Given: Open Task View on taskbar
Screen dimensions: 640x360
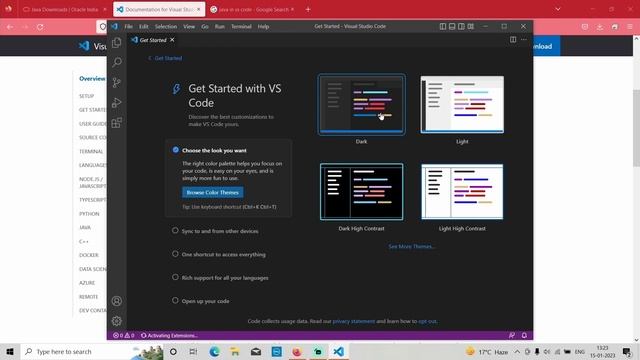Looking at the screenshot, I should 193,351.
